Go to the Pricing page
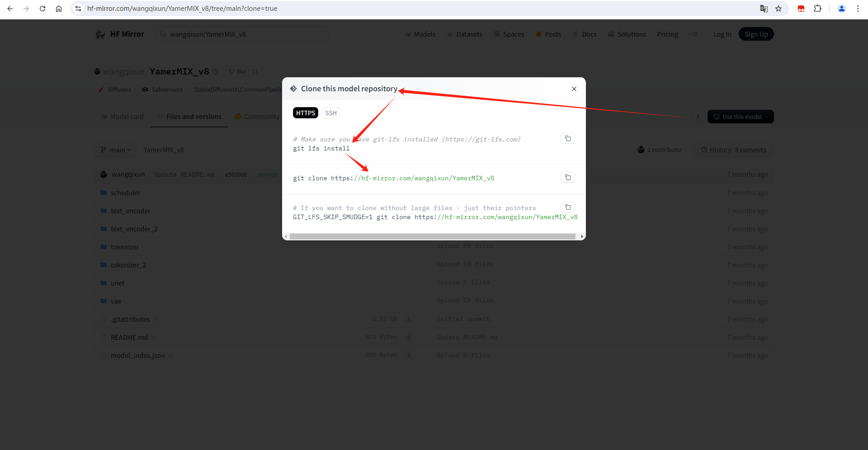This screenshot has height=450, width=868. (667, 34)
